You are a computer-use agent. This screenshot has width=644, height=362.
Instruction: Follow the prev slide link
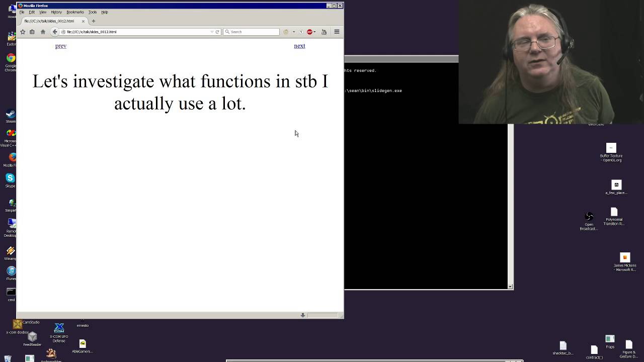[61, 46]
